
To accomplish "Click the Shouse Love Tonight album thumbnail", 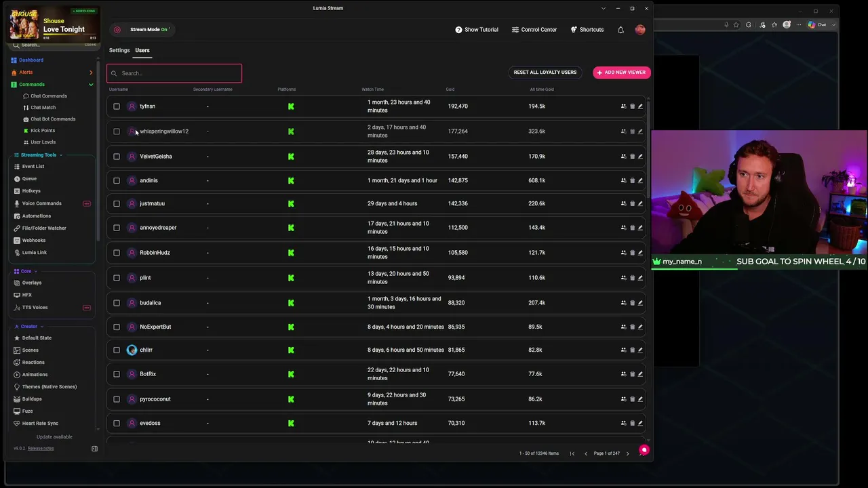I will click(24, 25).
